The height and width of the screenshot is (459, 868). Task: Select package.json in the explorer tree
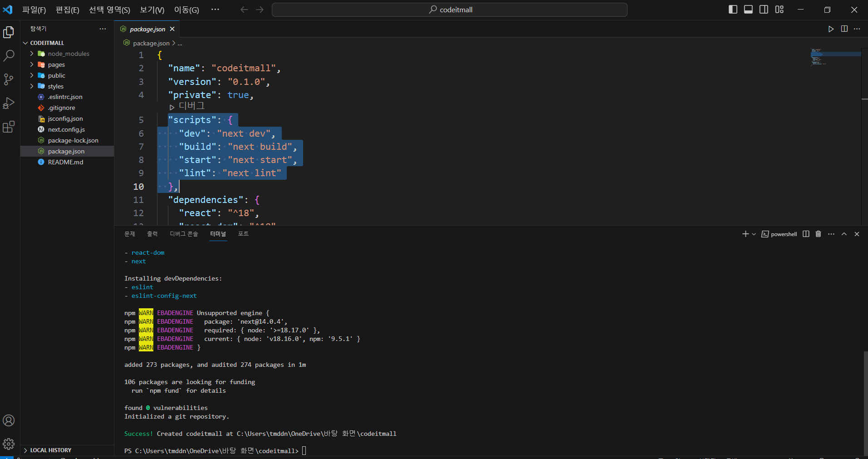(x=67, y=151)
